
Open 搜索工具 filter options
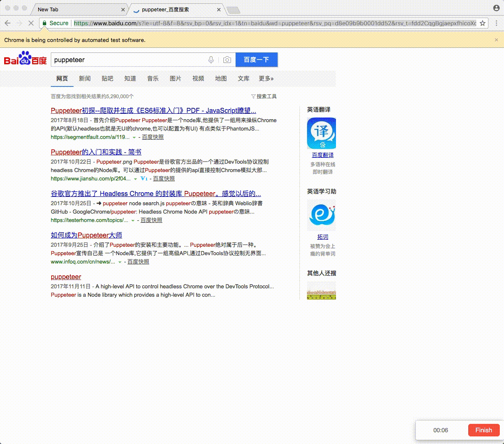[x=264, y=97]
